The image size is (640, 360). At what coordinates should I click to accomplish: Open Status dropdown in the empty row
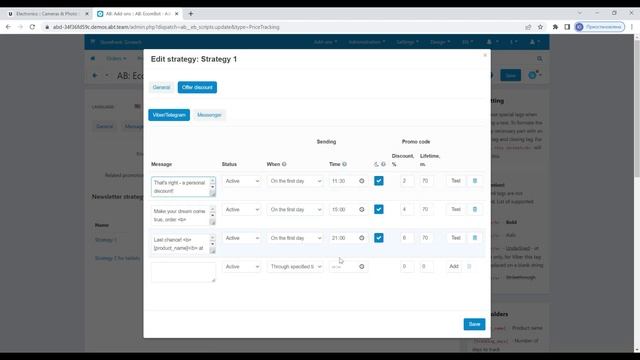242,267
